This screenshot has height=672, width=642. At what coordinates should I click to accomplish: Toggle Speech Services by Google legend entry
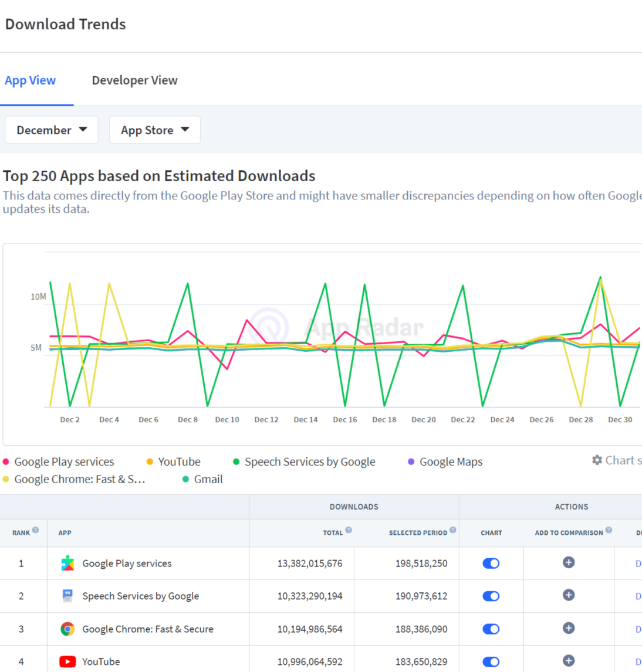[304, 461]
